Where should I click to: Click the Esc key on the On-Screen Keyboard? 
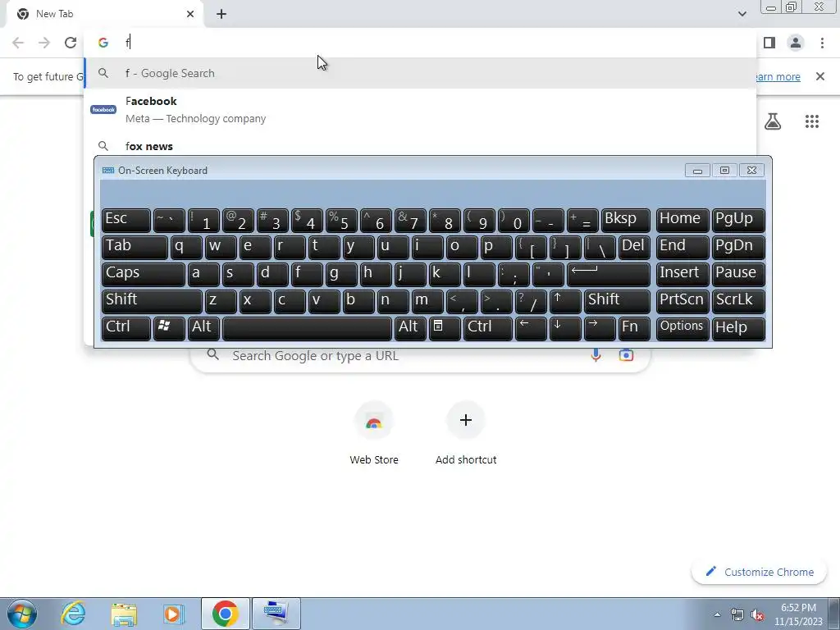click(126, 220)
